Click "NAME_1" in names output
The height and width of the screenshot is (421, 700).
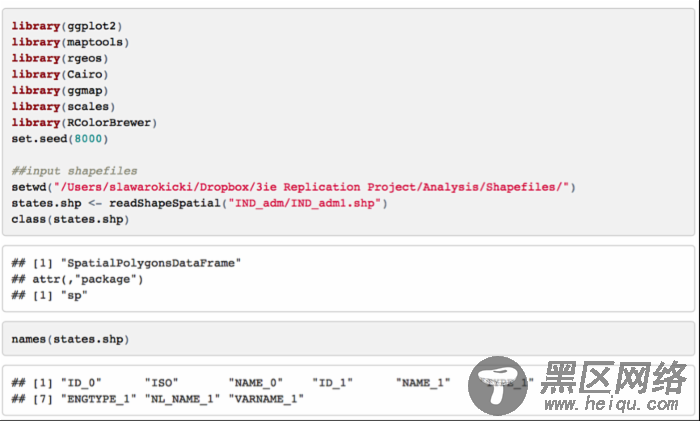(x=423, y=383)
